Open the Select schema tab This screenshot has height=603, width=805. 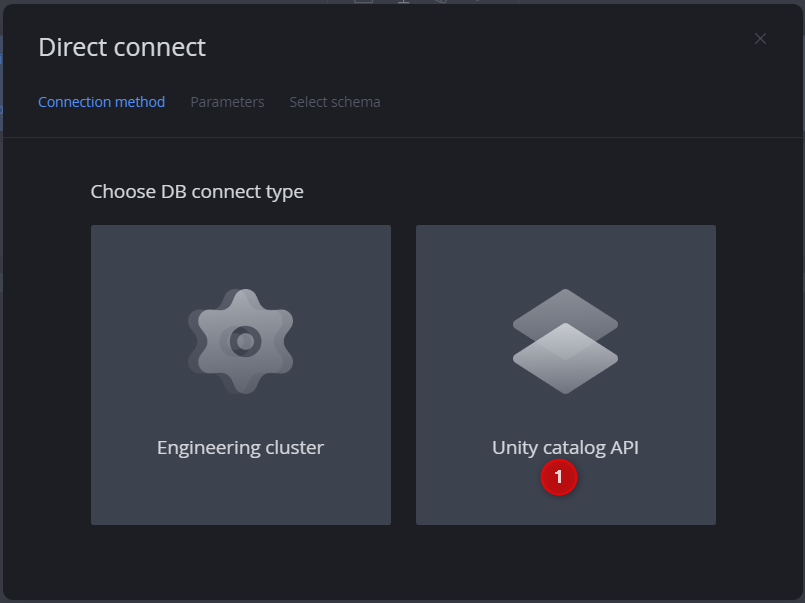click(335, 101)
